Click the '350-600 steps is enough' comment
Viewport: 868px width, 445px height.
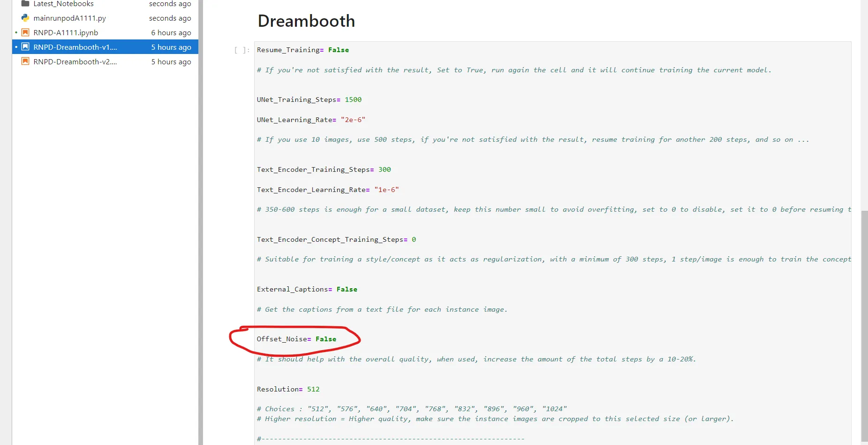(x=553, y=210)
